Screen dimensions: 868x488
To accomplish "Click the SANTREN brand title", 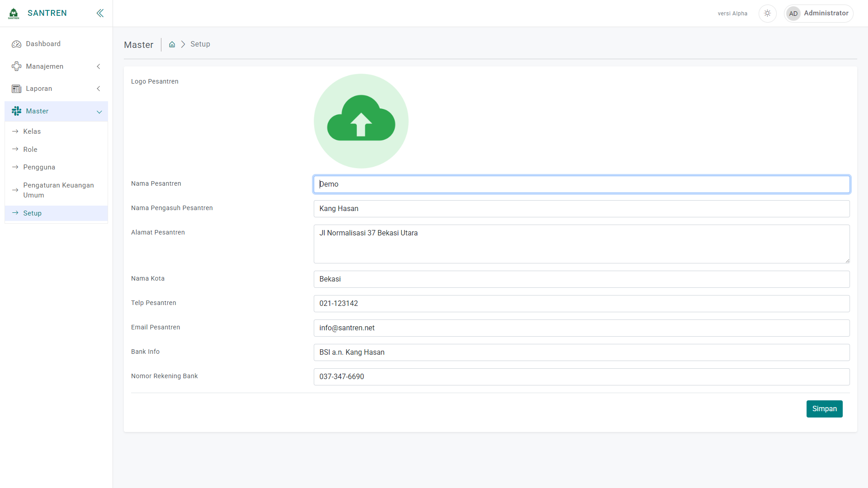I will pyautogui.click(x=47, y=13).
